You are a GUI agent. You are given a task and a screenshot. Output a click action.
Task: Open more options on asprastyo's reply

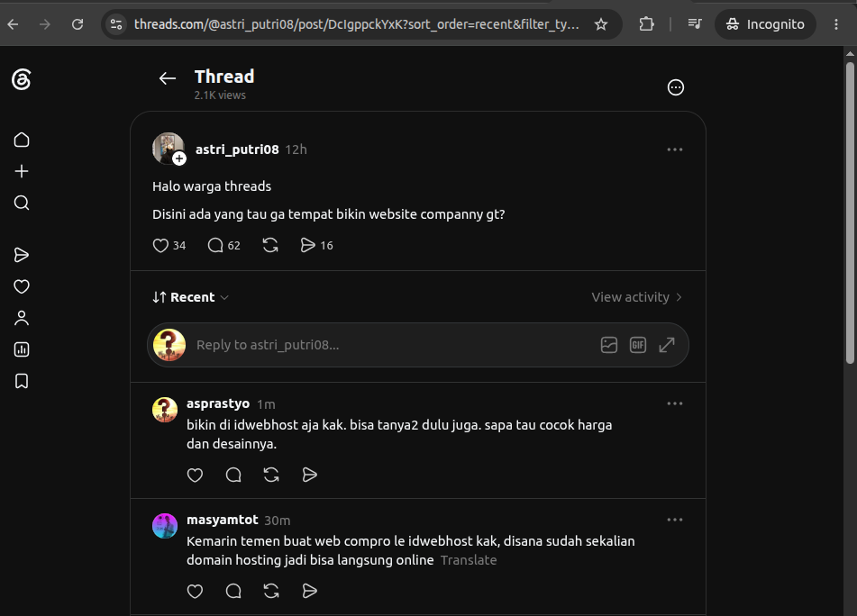(675, 403)
